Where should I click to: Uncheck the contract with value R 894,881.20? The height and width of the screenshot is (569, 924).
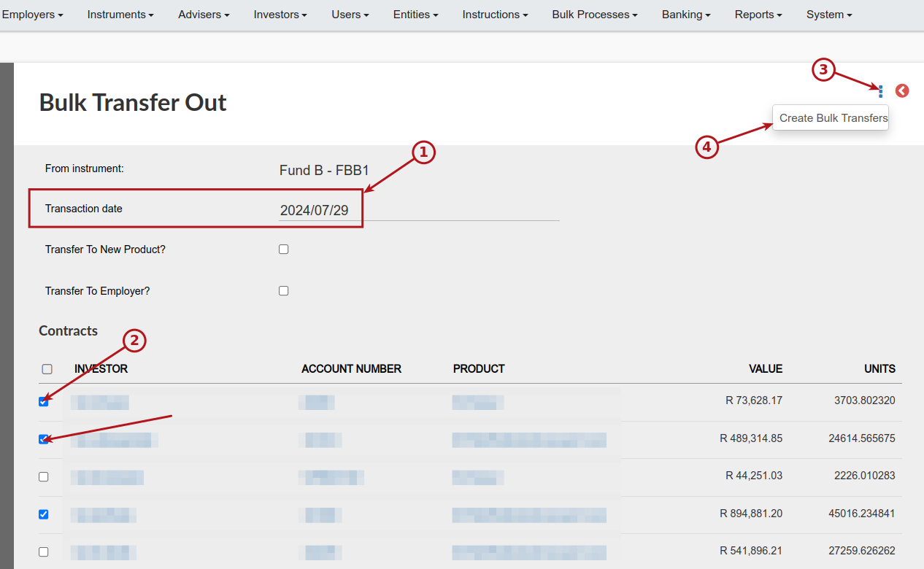44,514
